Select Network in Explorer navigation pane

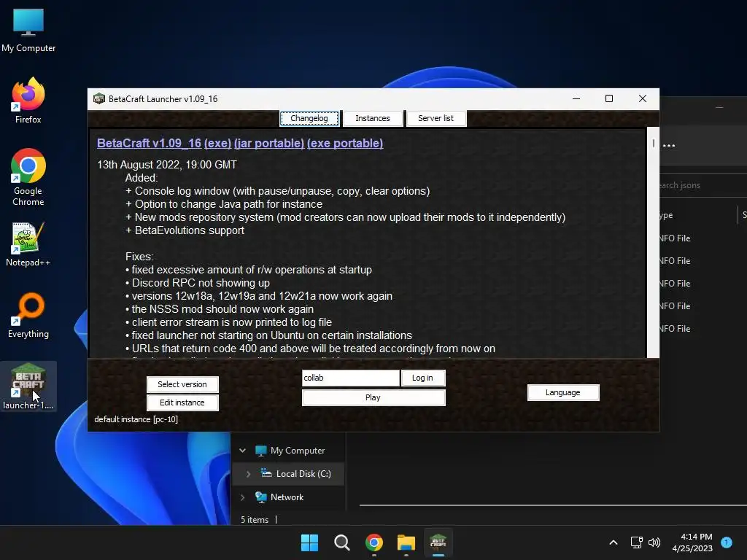tap(279, 497)
